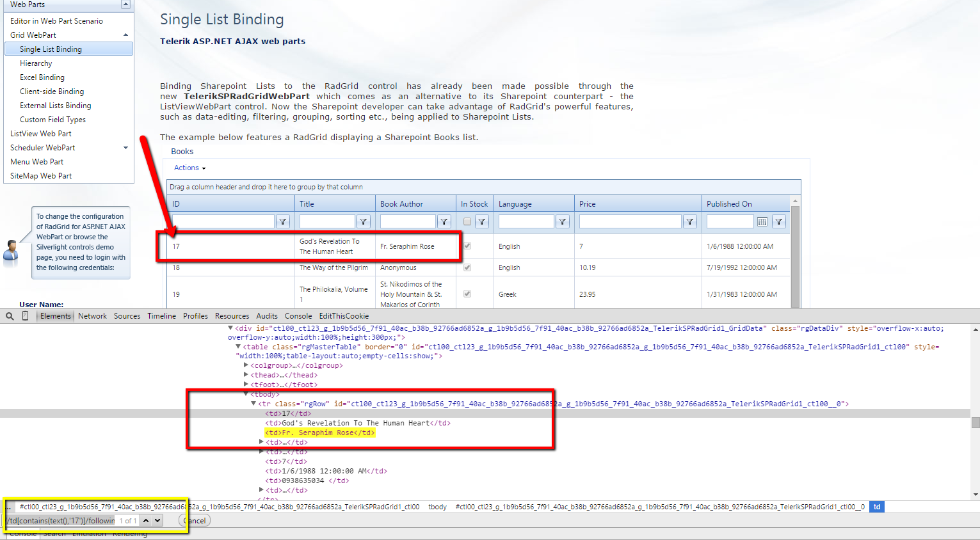980x540 pixels.
Task: Open ListView Web Part sidebar item
Action: (x=41, y=134)
